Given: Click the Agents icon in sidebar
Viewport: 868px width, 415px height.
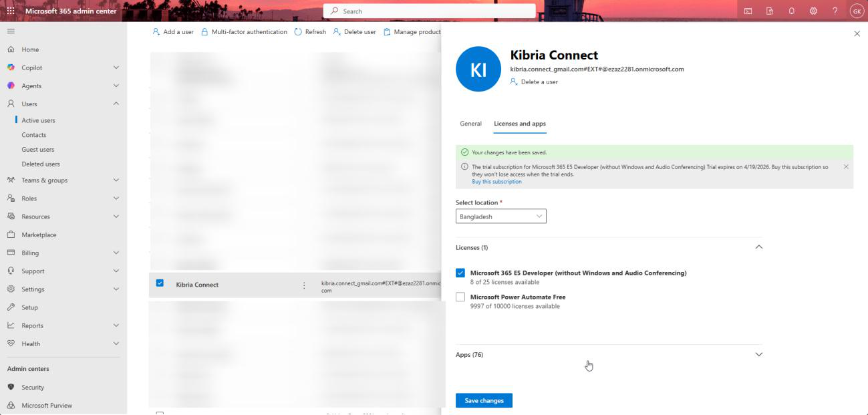Looking at the screenshot, I should 11,86.
